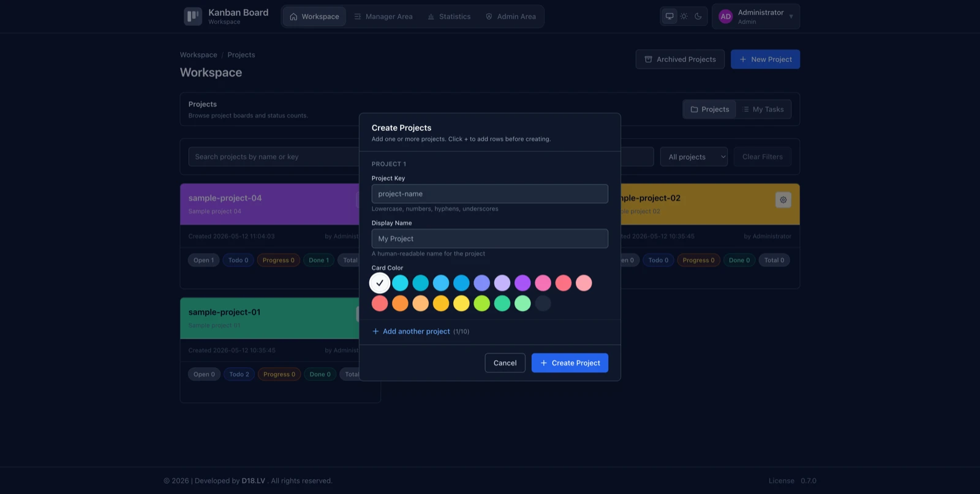This screenshot has height=494, width=980.
Task: Choose the lime green card color
Action: pos(481,303)
